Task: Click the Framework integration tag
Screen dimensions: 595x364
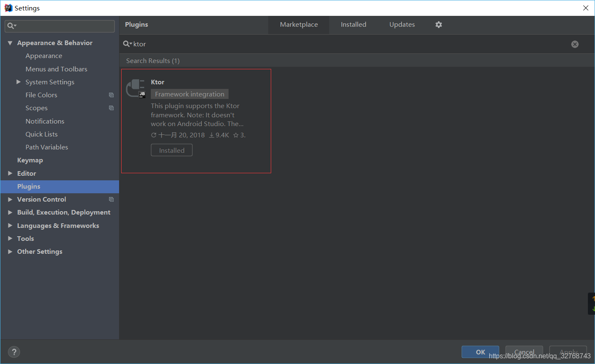Action: point(190,94)
